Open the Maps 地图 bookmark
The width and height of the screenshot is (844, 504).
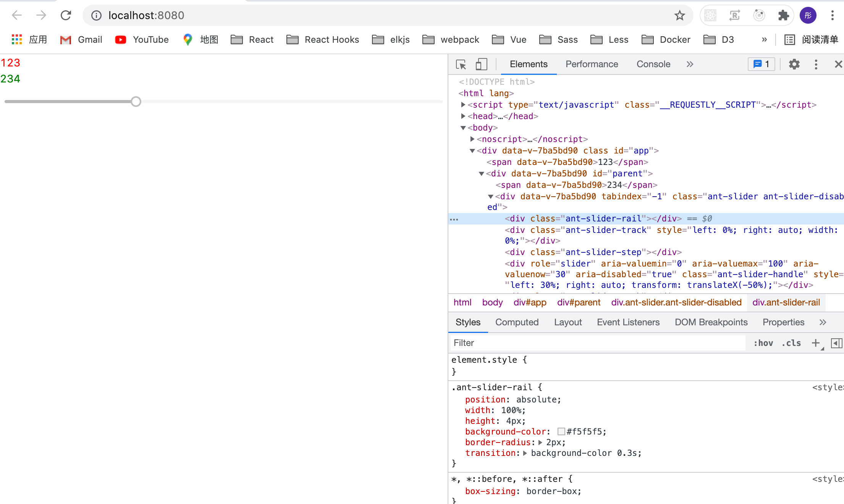200,39
